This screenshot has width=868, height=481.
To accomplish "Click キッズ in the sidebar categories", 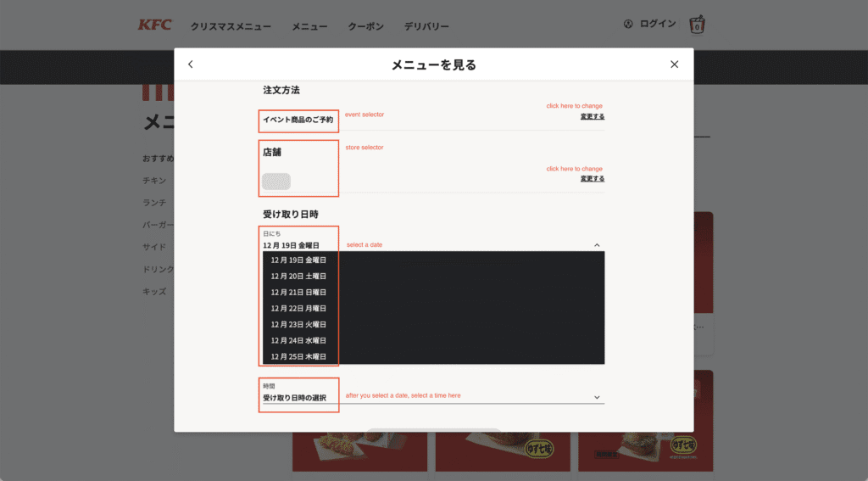I will (154, 292).
